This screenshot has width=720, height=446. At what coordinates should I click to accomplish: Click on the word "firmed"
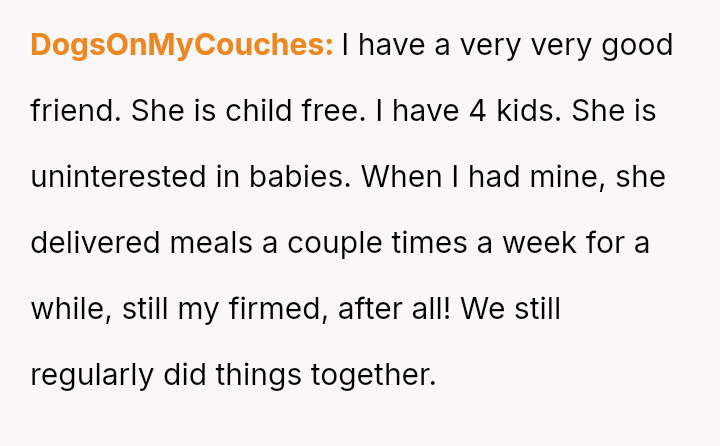(269, 309)
